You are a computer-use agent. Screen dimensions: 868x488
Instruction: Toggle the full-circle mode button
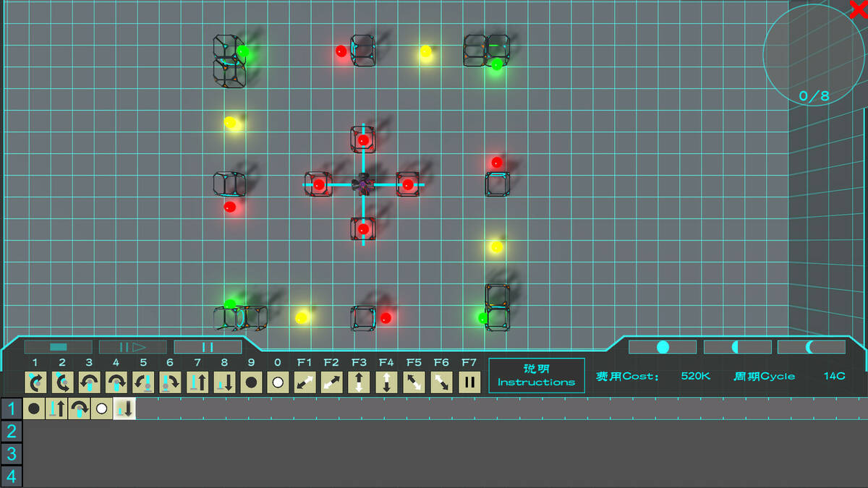click(663, 347)
